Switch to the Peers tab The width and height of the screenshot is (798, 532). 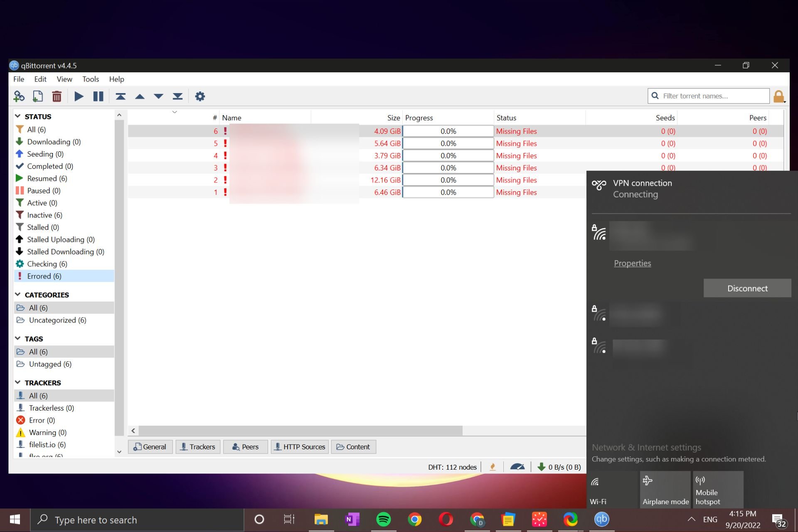pos(245,447)
